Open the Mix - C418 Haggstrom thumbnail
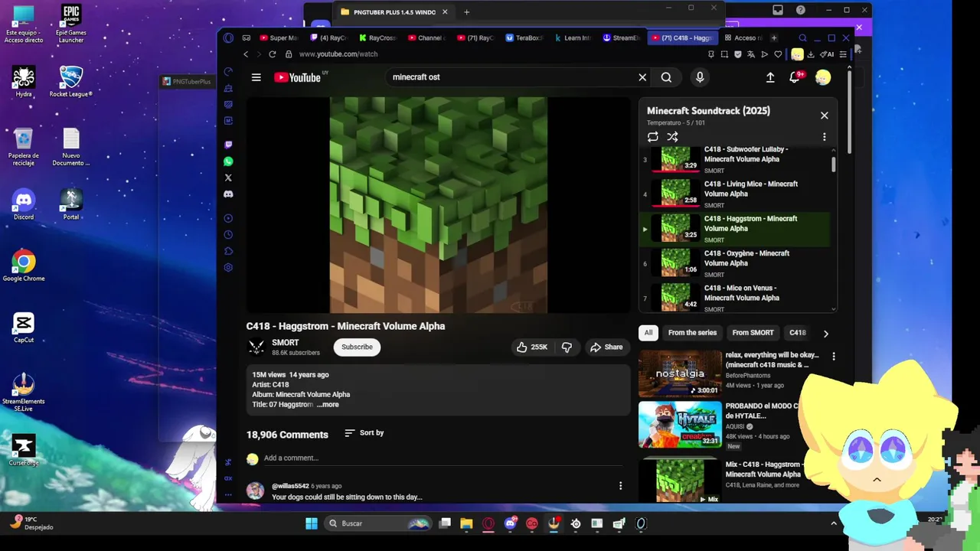 (680, 480)
